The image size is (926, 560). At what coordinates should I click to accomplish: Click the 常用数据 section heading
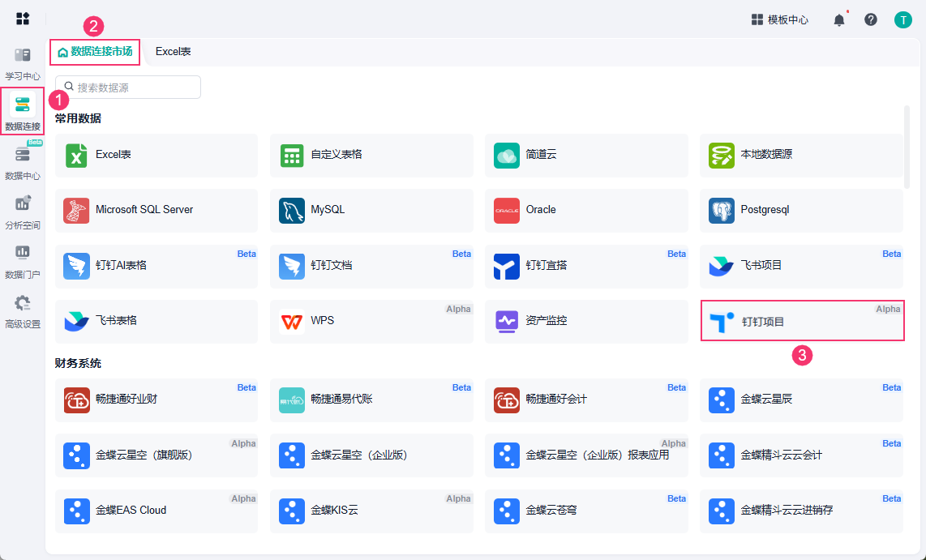[78, 118]
